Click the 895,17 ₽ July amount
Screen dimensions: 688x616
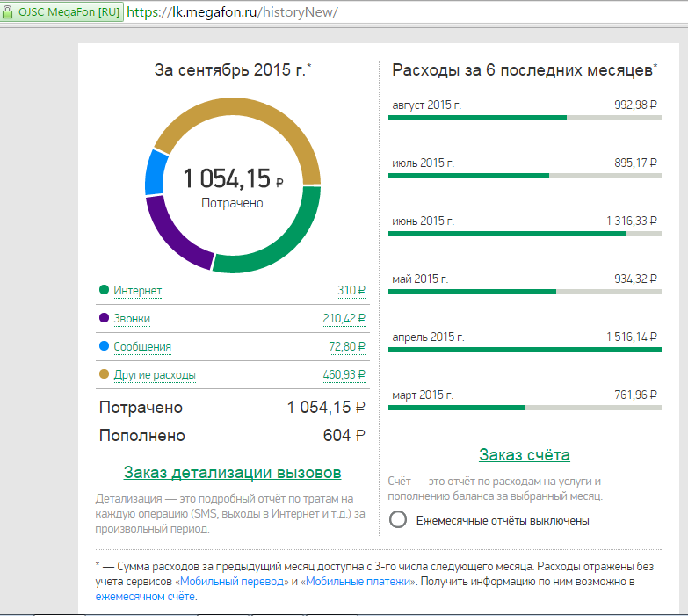click(635, 163)
